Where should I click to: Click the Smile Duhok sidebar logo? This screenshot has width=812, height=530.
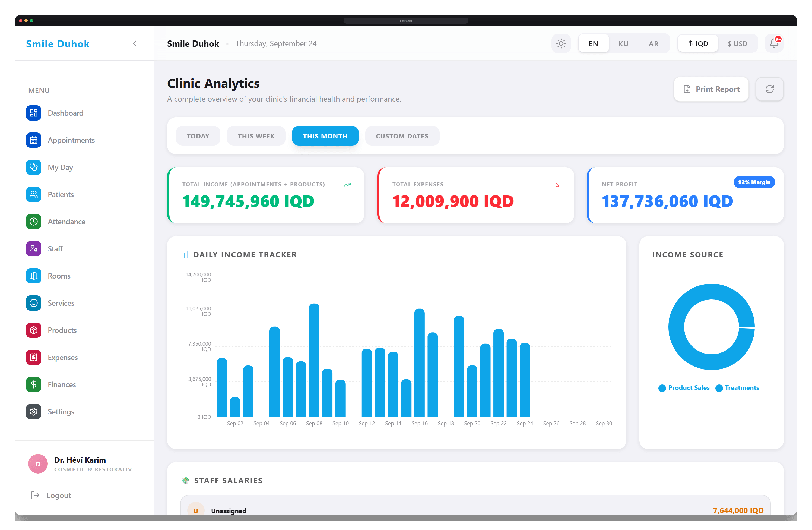coord(58,44)
